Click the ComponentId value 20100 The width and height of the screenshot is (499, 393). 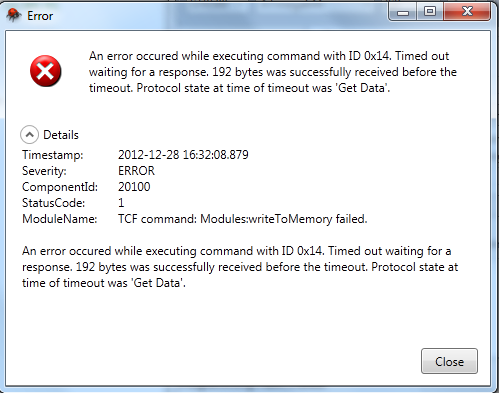[134, 187]
